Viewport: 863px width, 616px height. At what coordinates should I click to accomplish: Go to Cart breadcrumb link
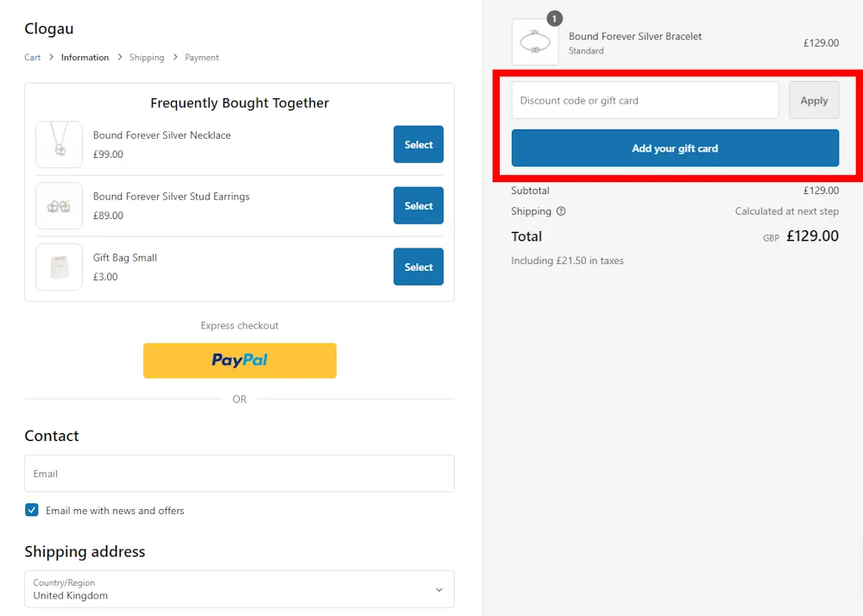pos(32,58)
